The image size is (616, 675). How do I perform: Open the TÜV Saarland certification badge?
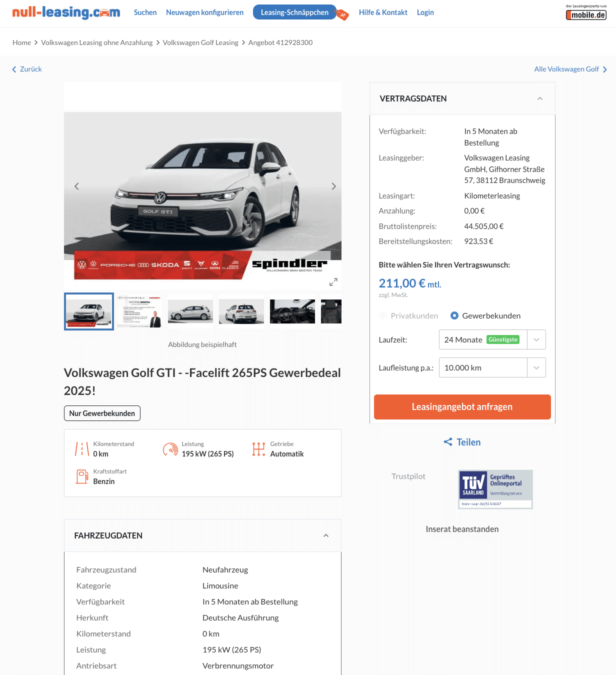click(495, 489)
